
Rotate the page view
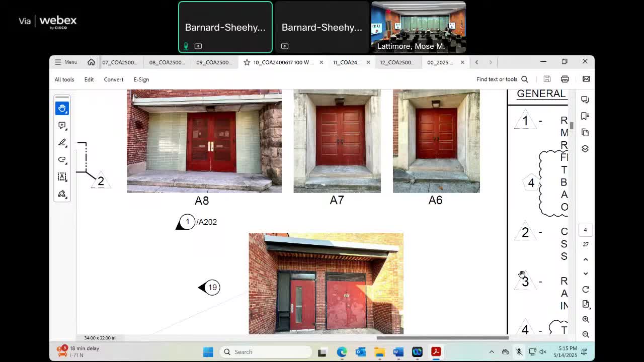tap(585, 290)
